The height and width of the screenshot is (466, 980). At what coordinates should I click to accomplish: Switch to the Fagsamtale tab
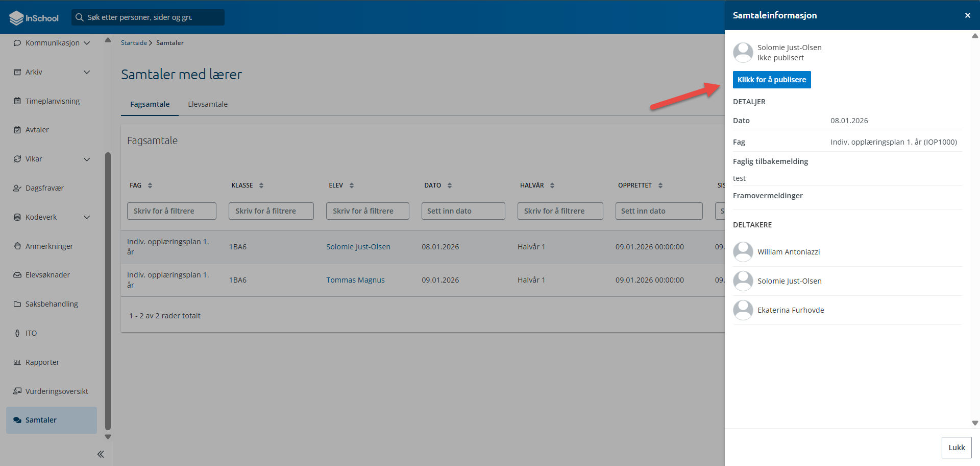pos(150,104)
